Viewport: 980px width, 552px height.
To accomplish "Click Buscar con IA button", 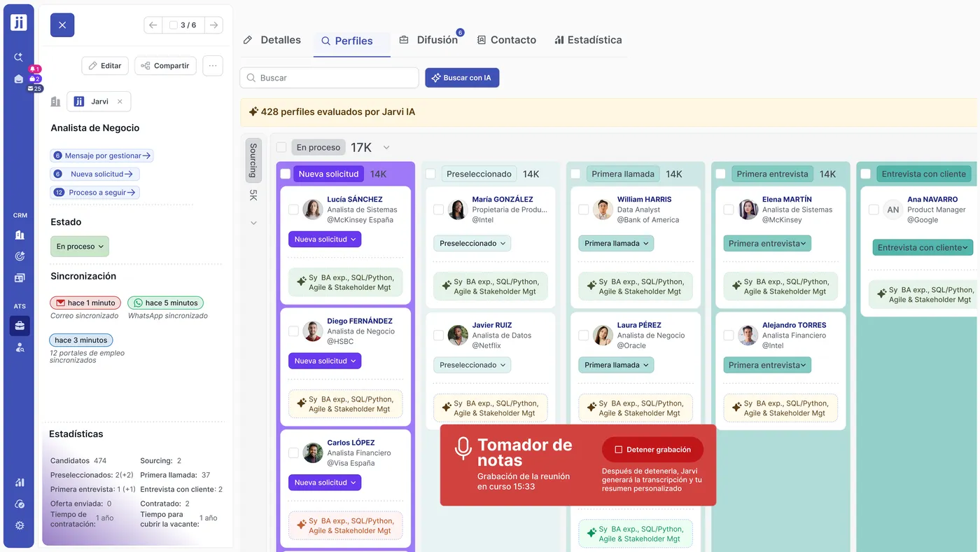I will click(x=462, y=78).
